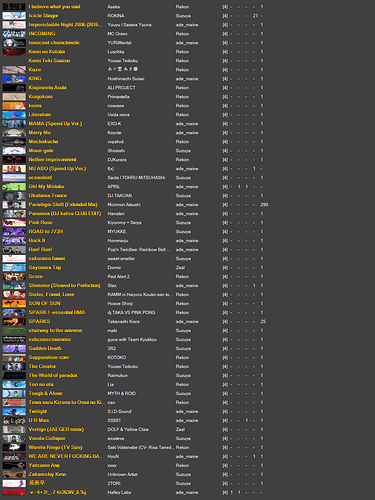The height and width of the screenshot is (500, 375).
Task: Select the Takanashi Kiara artist entry
Action: 123,322
